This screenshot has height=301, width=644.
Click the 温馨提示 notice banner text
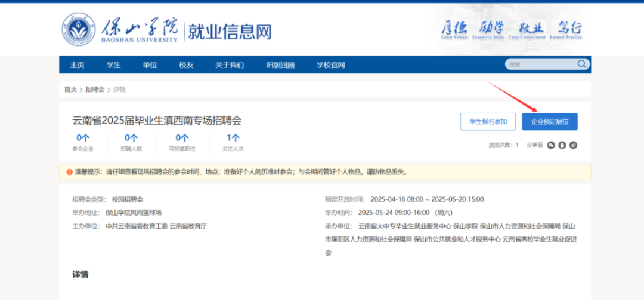pyautogui.click(x=241, y=172)
